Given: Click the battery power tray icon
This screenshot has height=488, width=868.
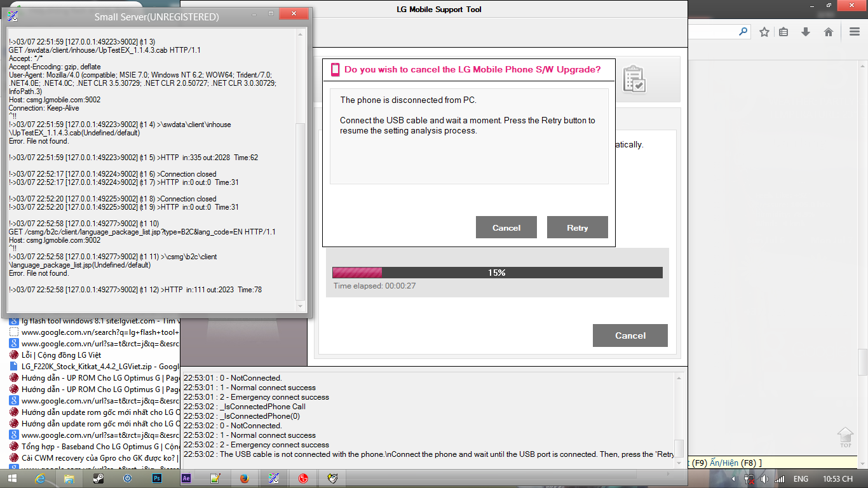Looking at the screenshot, I should (750, 479).
